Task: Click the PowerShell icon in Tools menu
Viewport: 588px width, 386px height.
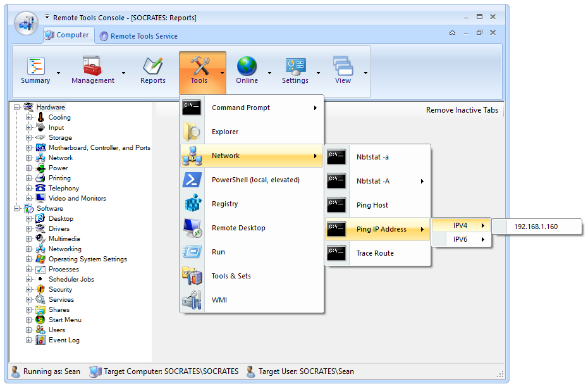Action: (192, 180)
